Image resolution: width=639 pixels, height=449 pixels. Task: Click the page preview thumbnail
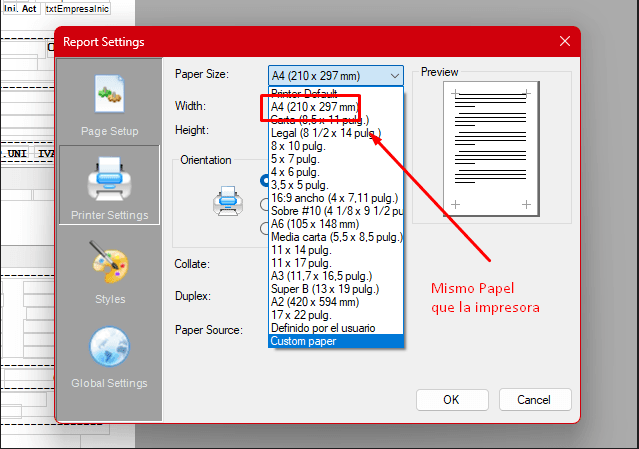(491, 150)
